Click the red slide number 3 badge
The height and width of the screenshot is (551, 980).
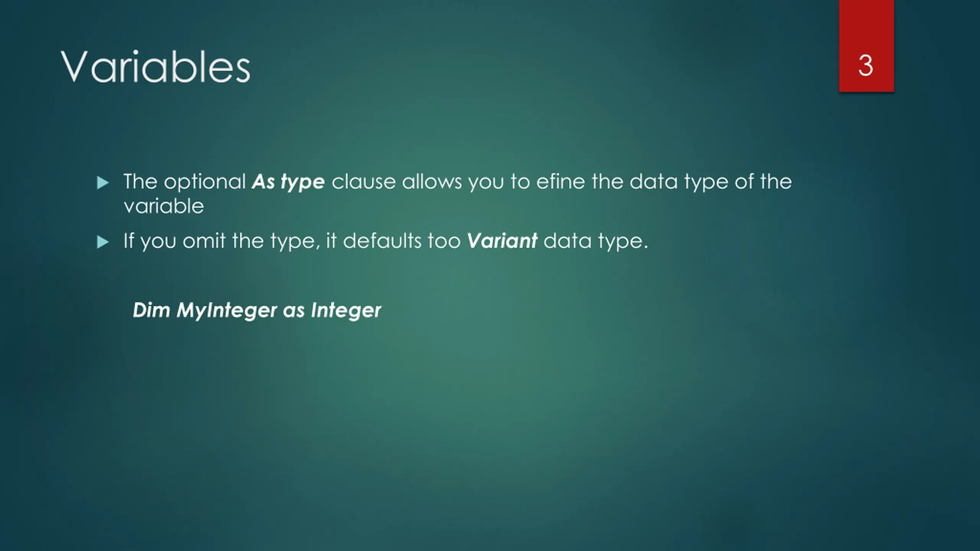866,46
